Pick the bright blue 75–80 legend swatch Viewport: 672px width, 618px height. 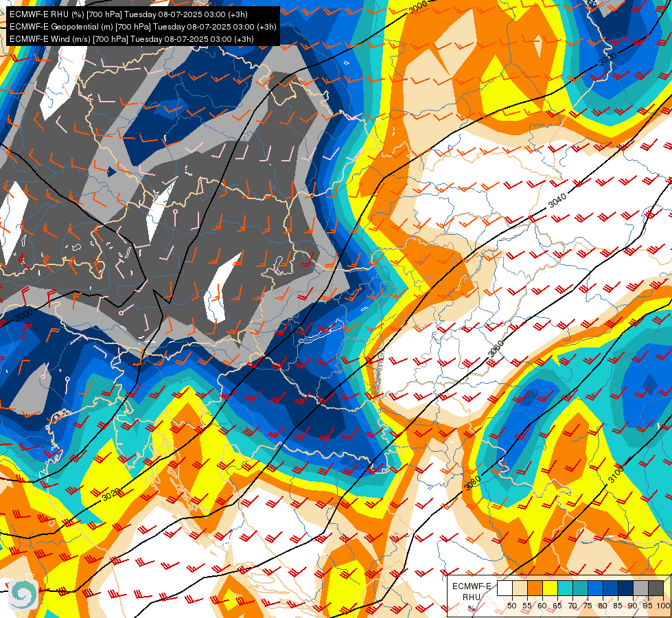coord(595,588)
